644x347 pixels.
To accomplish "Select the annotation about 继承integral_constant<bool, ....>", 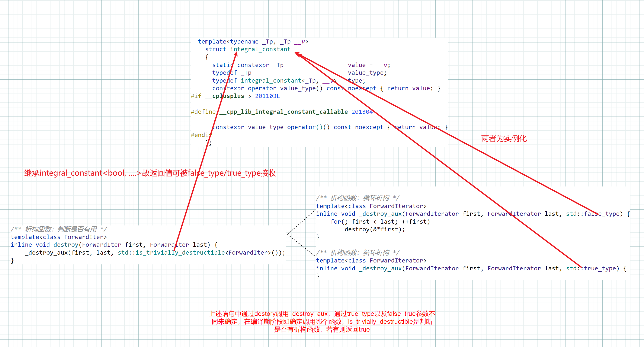I will (x=150, y=173).
